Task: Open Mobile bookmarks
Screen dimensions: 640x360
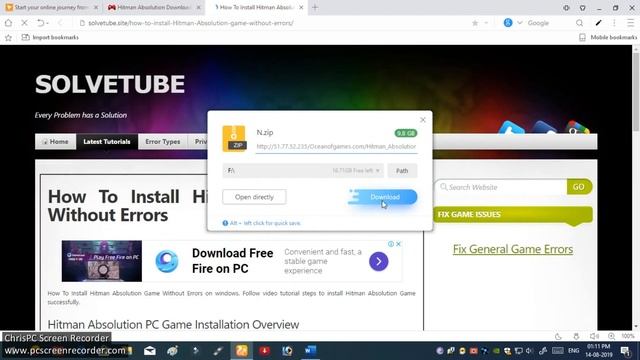Action: 608,38
